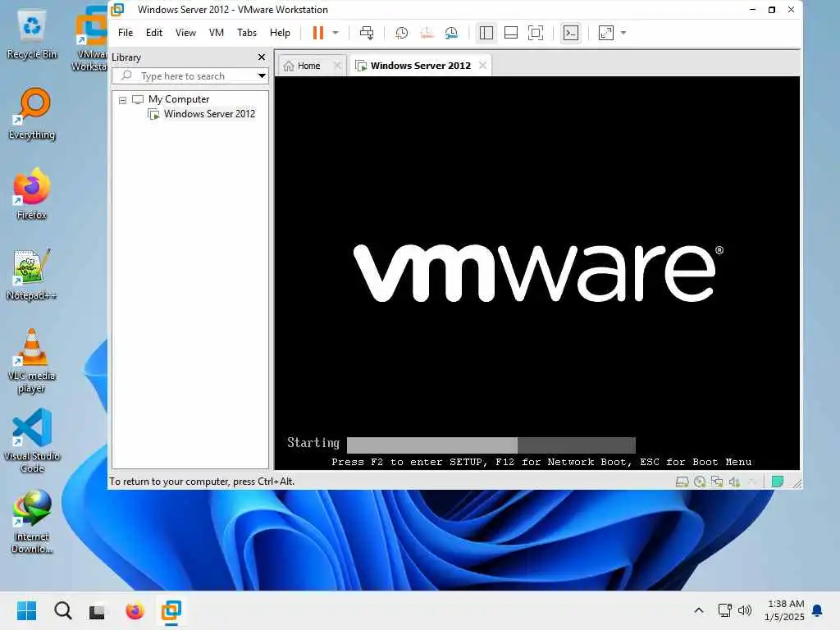Image resolution: width=840 pixels, height=630 pixels.
Task: Open the File menu
Action: click(126, 33)
